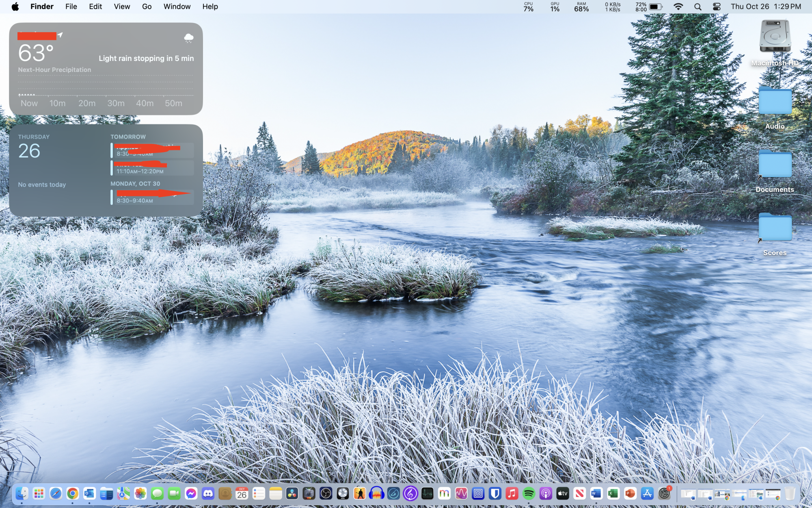Open the Window menu

[x=177, y=7]
